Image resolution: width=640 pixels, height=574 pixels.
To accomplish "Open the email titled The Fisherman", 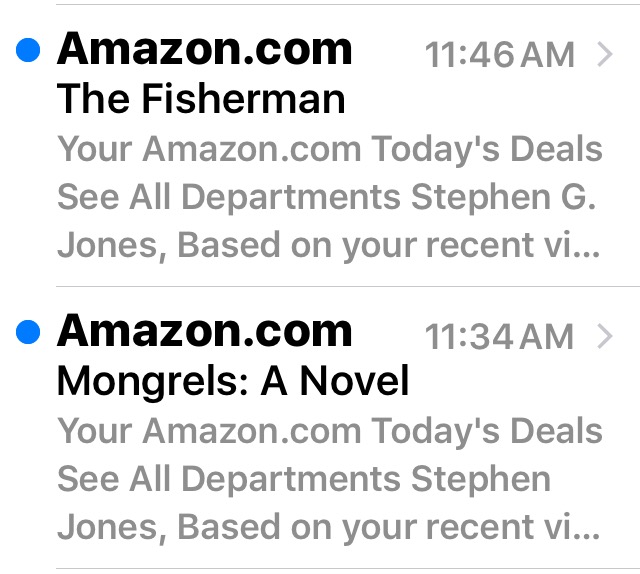I will [x=201, y=99].
